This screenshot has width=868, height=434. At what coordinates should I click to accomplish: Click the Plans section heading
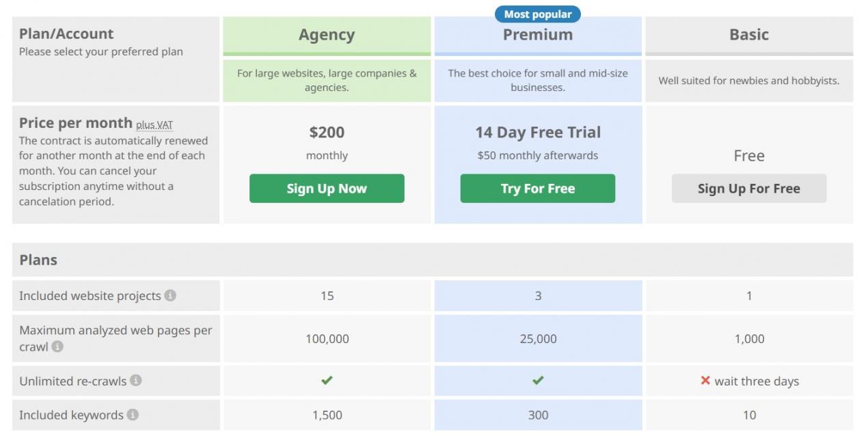[x=38, y=260]
